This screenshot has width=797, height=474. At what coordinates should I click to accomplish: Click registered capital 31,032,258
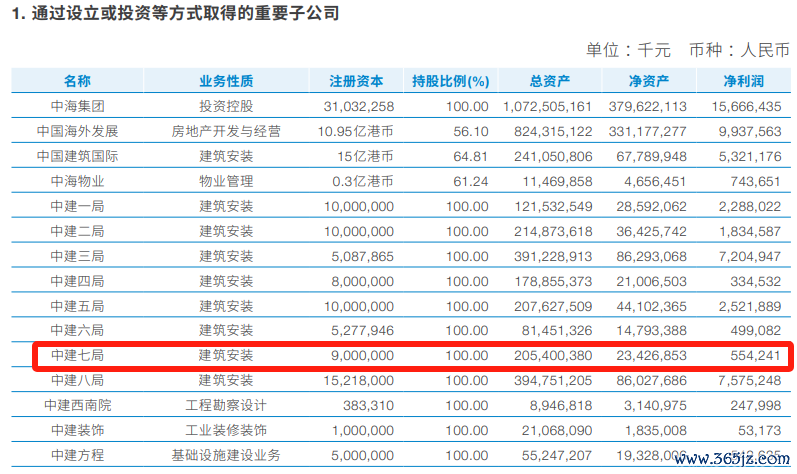coord(359,106)
